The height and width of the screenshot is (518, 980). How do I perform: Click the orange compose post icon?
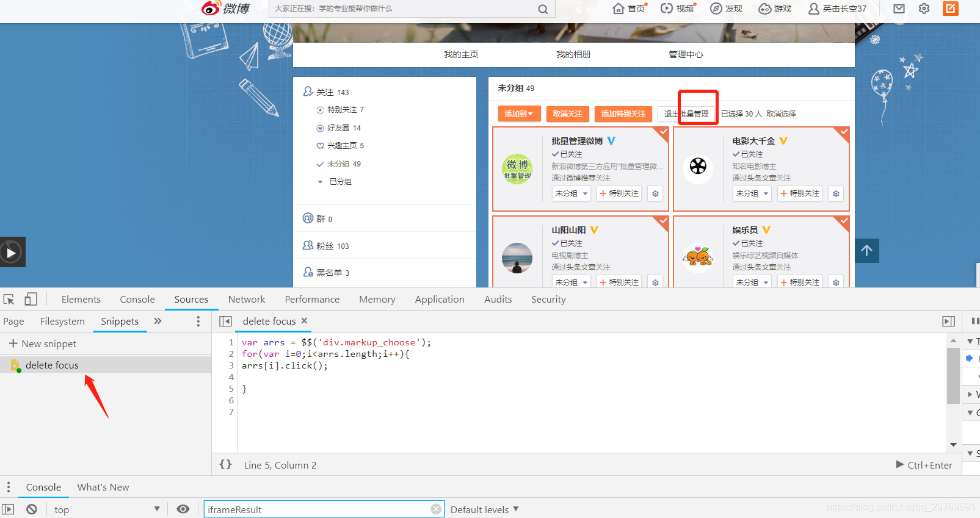click(x=951, y=9)
